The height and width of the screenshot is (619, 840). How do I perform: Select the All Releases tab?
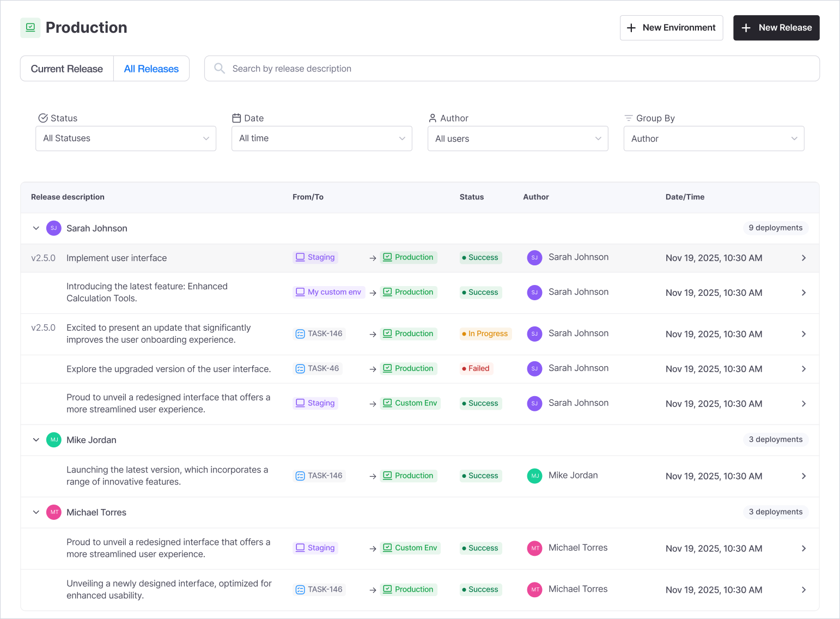point(151,69)
